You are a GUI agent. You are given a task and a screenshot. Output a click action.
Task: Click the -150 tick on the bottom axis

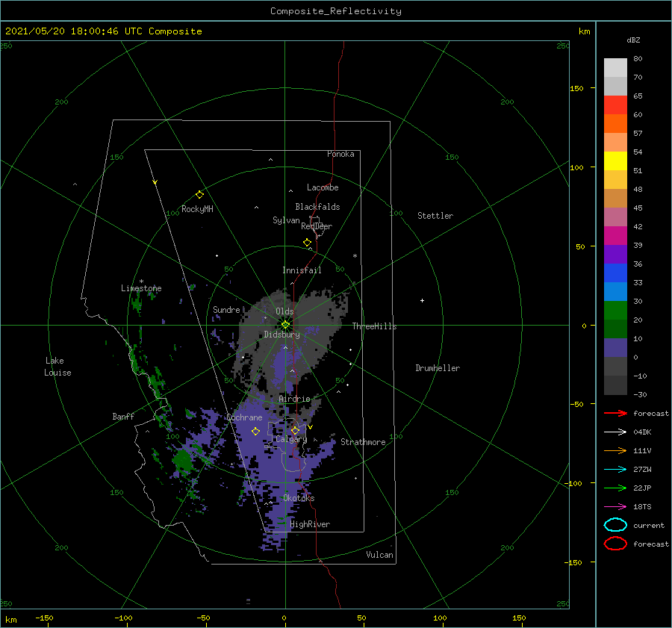(44, 618)
